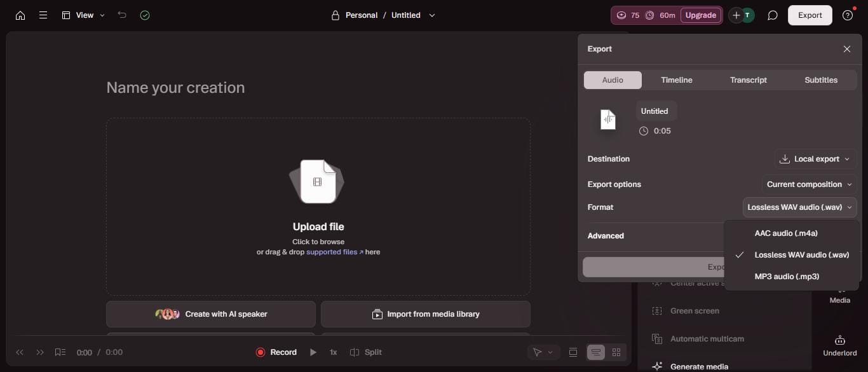Click the lock icon beside Personal
The image size is (868, 372).
click(x=335, y=15)
